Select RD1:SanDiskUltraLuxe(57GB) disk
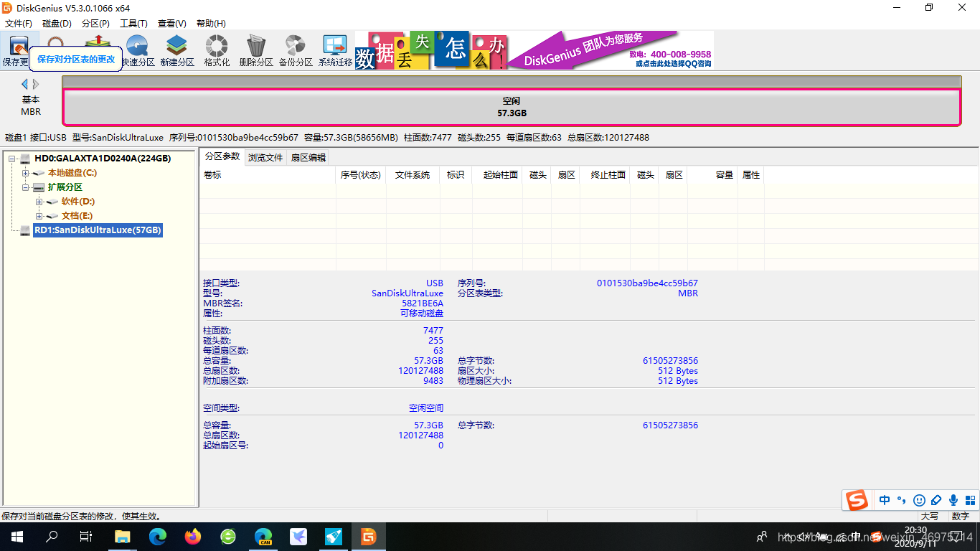Viewport: 980px width, 551px height. point(98,230)
